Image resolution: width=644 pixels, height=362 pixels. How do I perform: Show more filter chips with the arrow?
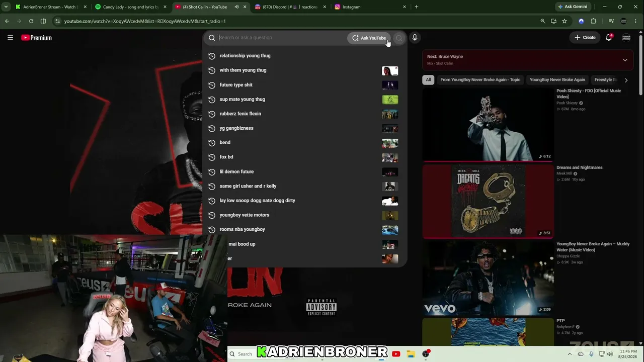[x=626, y=80]
